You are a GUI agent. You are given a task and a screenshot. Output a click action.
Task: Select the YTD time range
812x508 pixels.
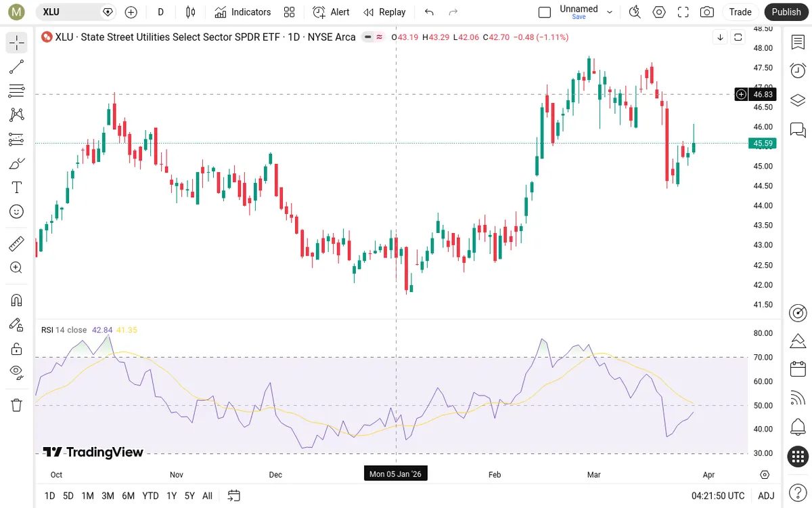pyautogui.click(x=150, y=496)
